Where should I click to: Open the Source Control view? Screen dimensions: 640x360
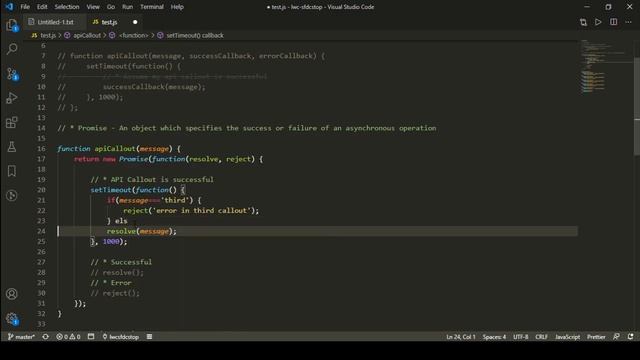tap(12, 74)
